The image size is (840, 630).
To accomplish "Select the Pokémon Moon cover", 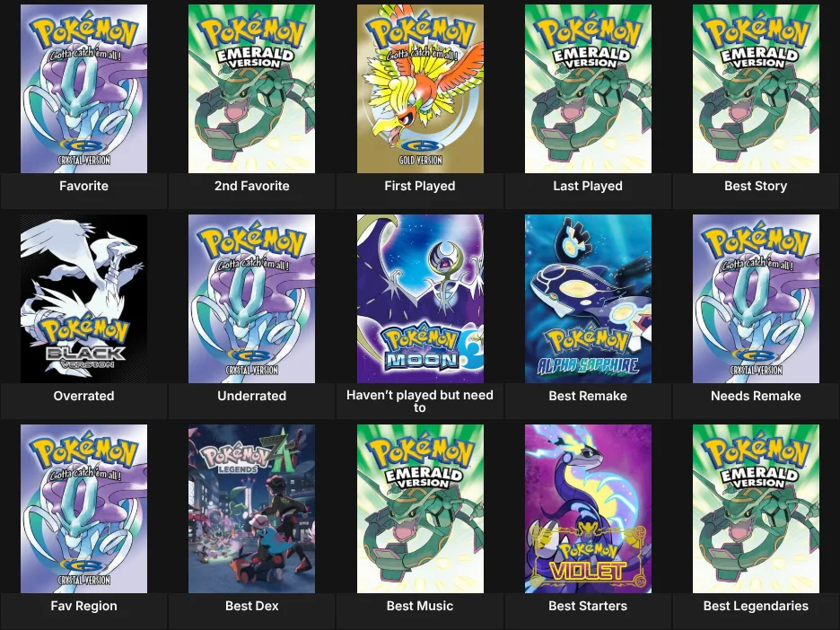I will [x=420, y=299].
